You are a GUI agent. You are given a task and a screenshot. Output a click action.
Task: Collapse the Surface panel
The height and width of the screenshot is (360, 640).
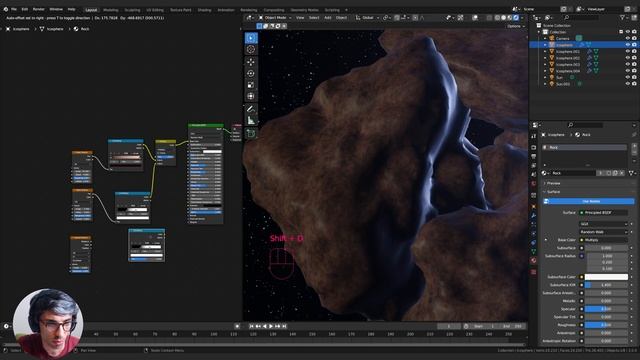tap(553, 192)
